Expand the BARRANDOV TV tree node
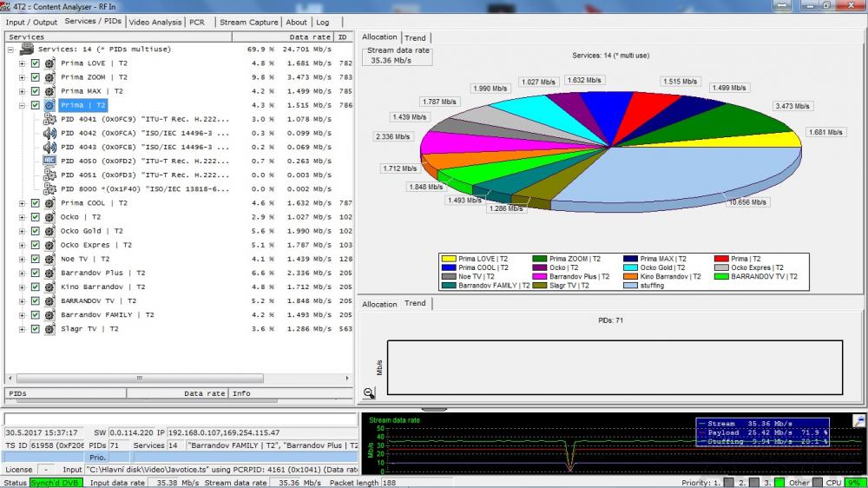 click(23, 300)
